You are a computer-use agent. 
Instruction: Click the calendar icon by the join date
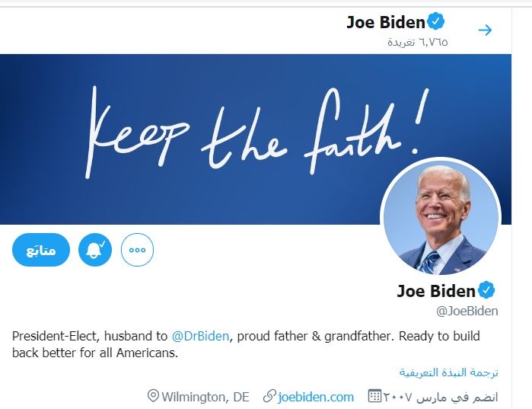pyautogui.click(x=374, y=397)
